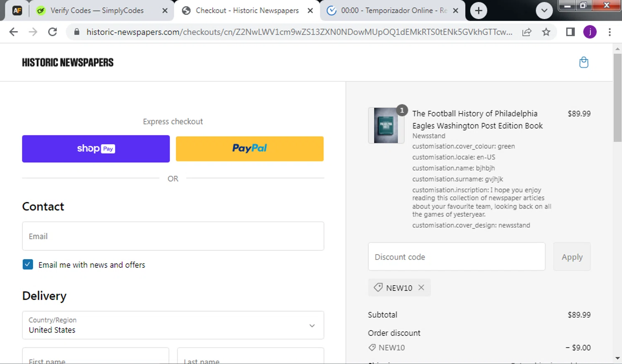Click the browser address bar URL
The width and height of the screenshot is (622, 364).
(299, 32)
